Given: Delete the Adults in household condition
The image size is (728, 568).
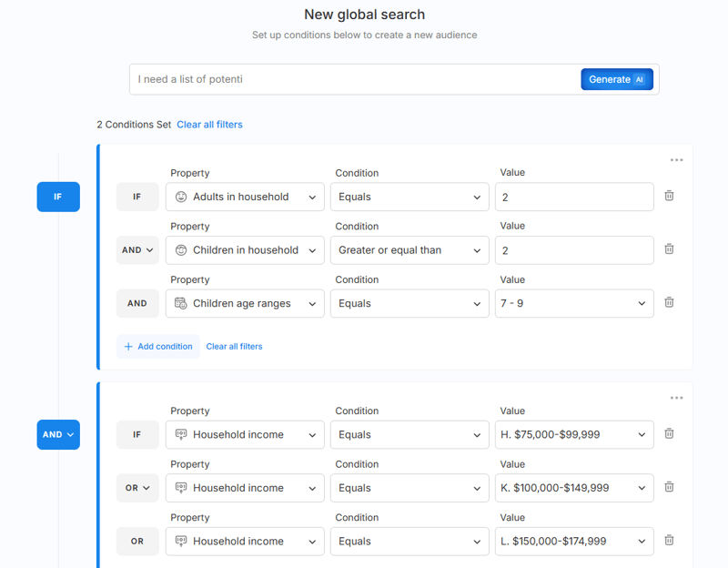Looking at the screenshot, I should 669,196.
